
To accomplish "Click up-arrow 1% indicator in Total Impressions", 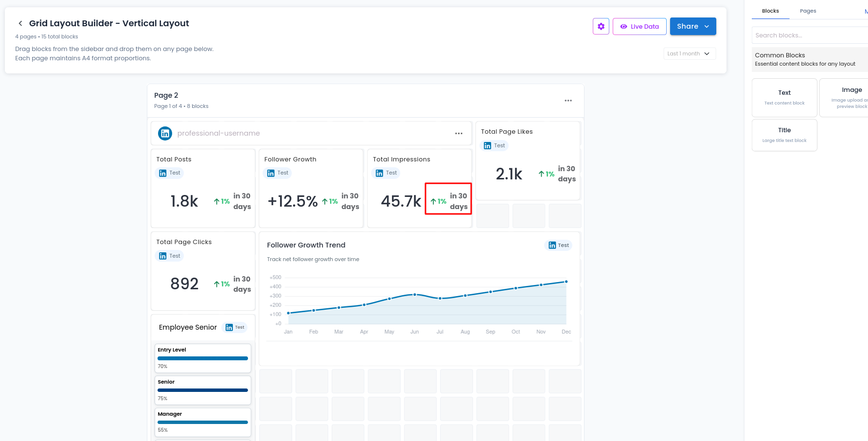I will point(439,201).
